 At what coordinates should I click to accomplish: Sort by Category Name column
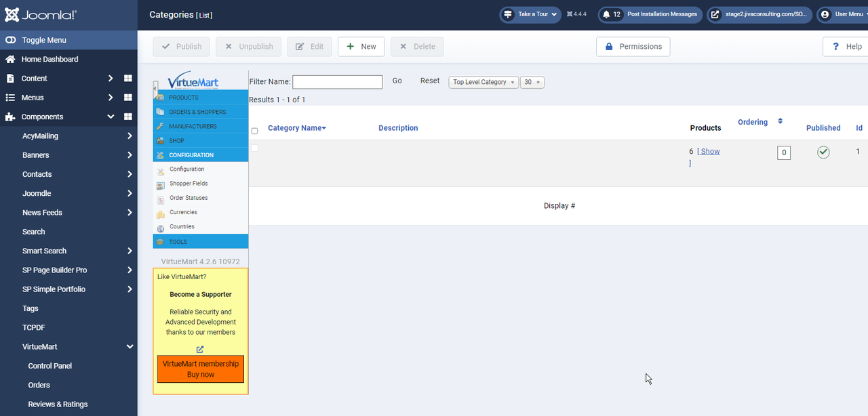click(x=297, y=128)
